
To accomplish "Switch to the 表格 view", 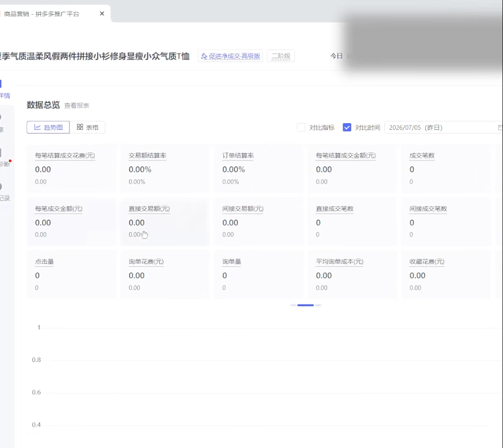I will (x=87, y=127).
